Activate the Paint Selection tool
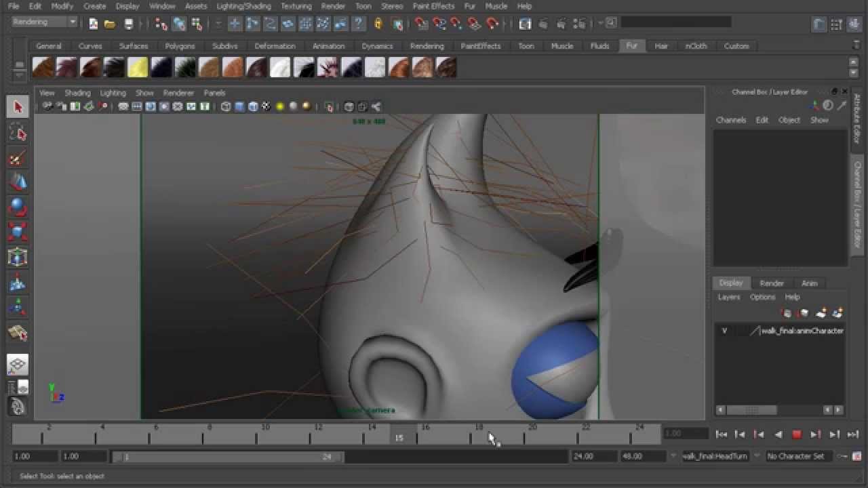The width and height of the screenshot is (868, 488). [x=18, y=158]
